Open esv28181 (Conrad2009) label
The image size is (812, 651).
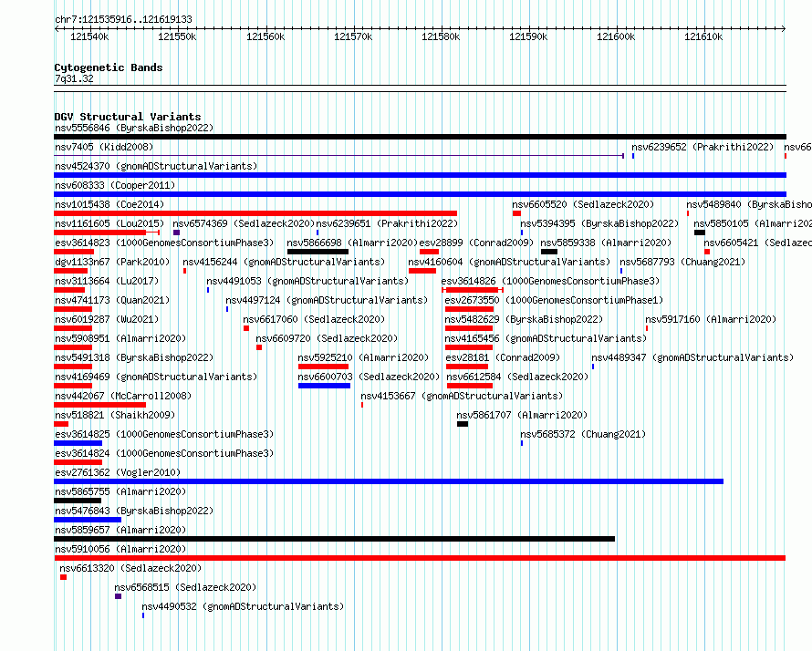click(x=503, y=357)
